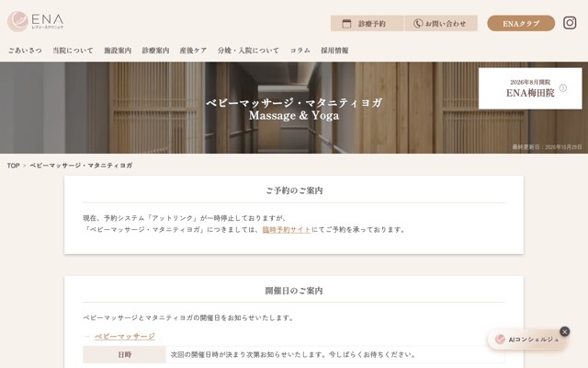588x368 pixels.
Task: Click the arrow icon on ENA梅田院 banner
Action: point(562,88)
